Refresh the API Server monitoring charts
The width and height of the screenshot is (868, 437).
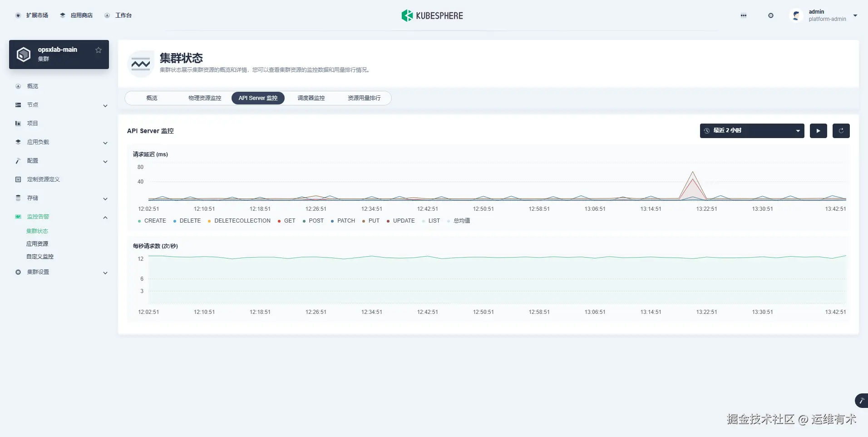coord(841,130)
